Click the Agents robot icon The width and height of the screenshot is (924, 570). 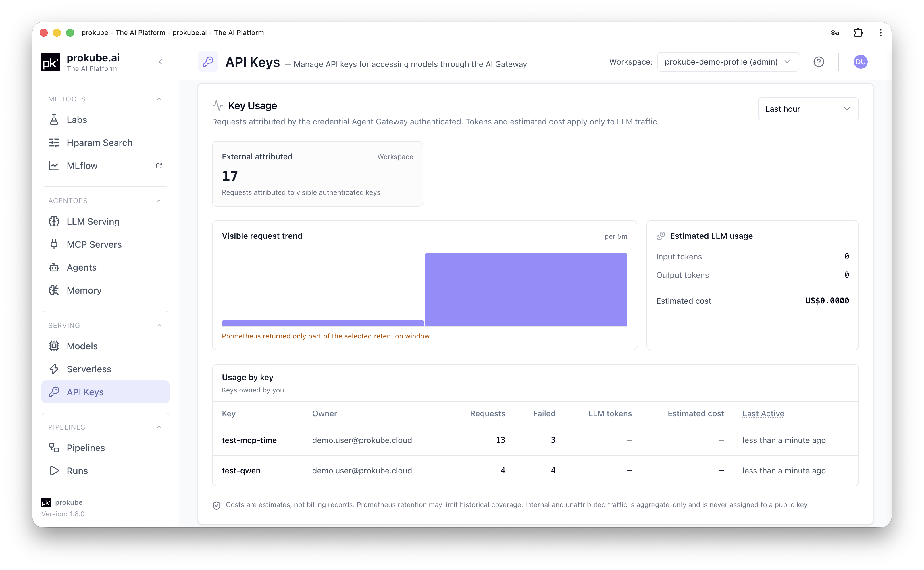54,267
